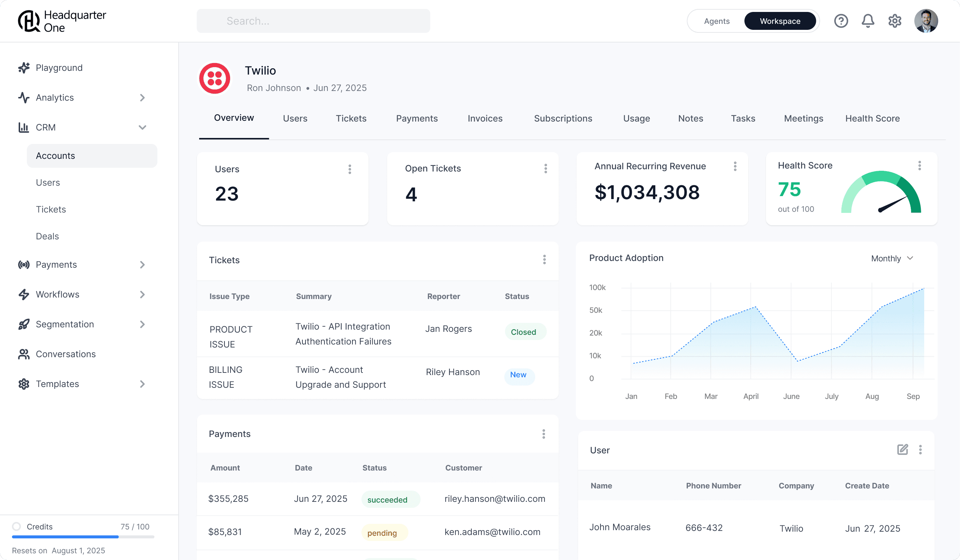Open Payments table options menu

point(544,434)
